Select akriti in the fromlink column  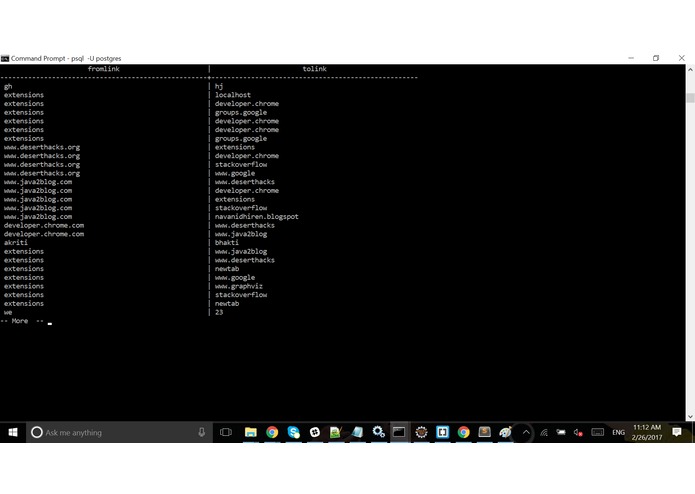[x=16, y=242]
